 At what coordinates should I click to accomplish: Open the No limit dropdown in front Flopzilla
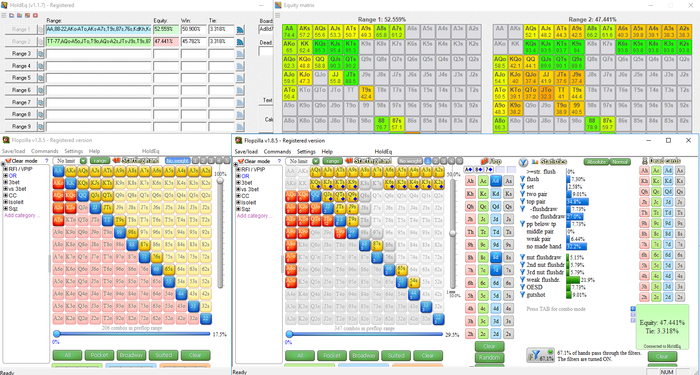[x=316, y=161]
